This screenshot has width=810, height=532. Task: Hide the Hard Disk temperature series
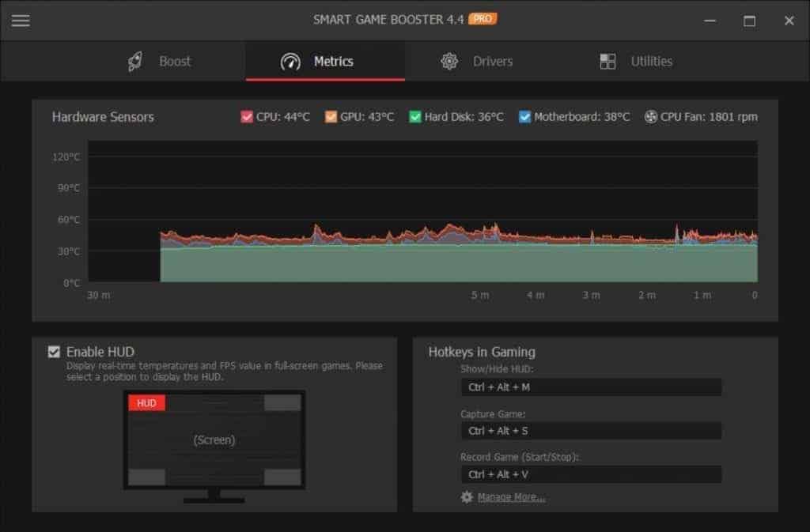(x=411, y=115)
